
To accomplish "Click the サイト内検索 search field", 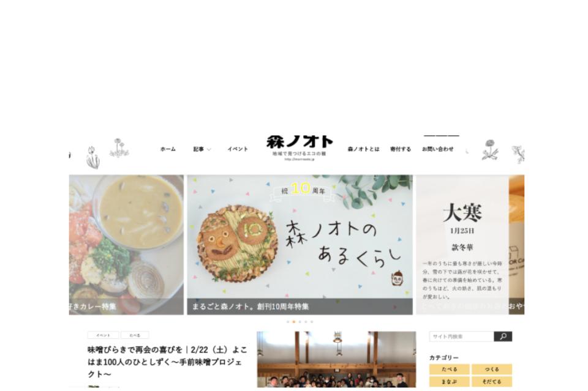I will click(x=462, y=337).
